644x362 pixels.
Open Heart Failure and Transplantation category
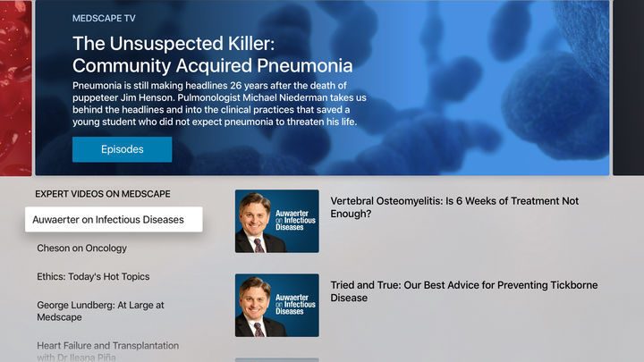(x=108, y=350)
